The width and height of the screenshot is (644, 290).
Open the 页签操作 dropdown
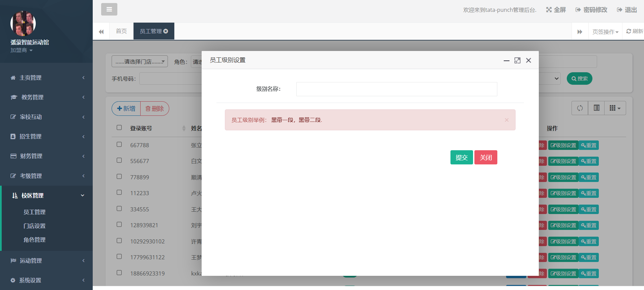pos(605,32)
